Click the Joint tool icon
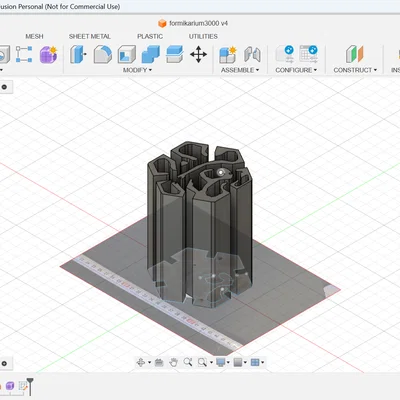400x400 pixels. click(x=252, y=54)
